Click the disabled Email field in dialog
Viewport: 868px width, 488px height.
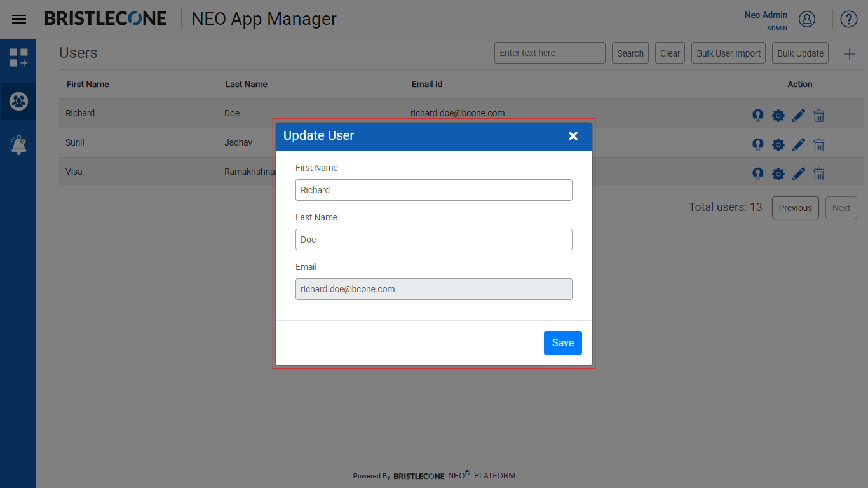pos(434,289)
